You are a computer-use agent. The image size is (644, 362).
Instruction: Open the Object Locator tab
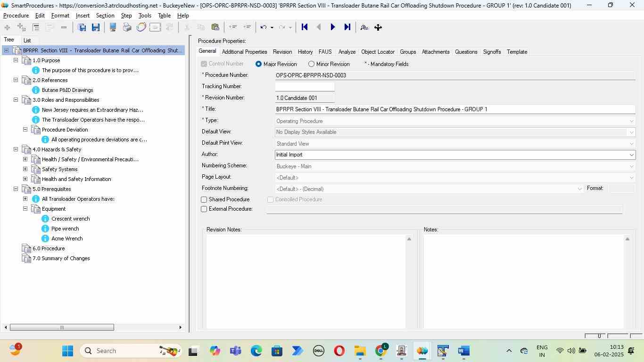(x=378, y=52)
